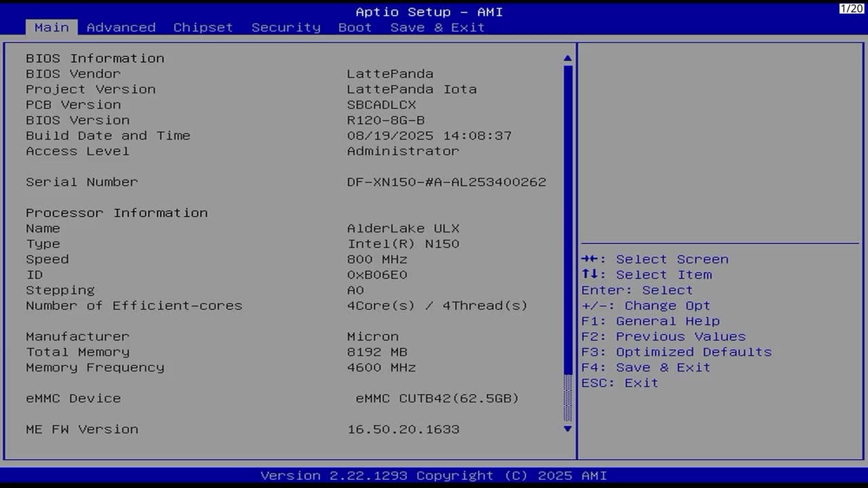Click the vertical scrollbar thumb
This screenshot has width=868, height=488.
(568, 217)
